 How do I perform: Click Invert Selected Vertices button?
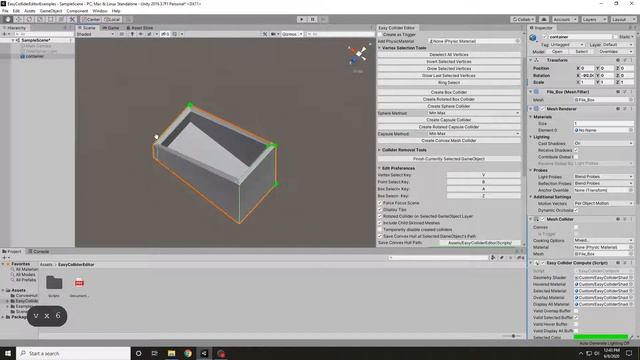click(449, 62)
